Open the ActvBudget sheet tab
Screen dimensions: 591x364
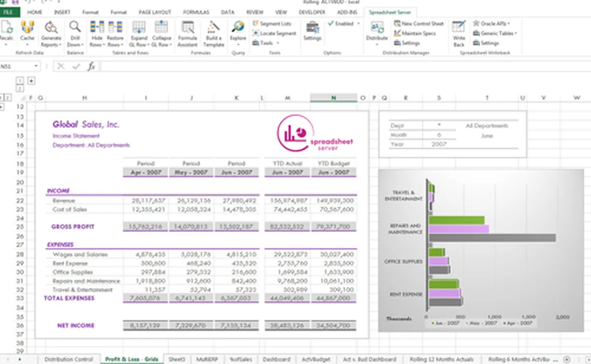coord(316,359)
